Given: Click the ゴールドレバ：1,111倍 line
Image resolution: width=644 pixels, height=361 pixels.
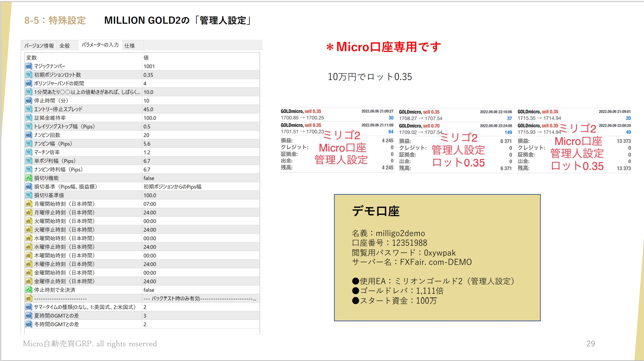Looking at the screenshot, I should [398, 291].
